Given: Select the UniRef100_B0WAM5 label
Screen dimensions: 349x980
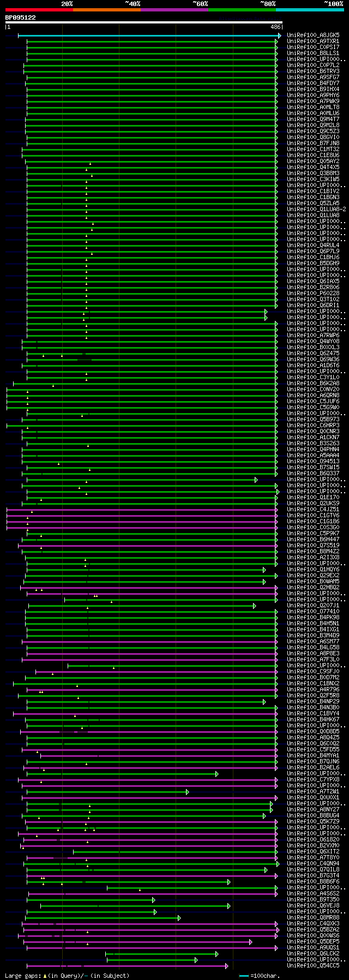Looking at the screenshot, I should click(x=313, y=582).
